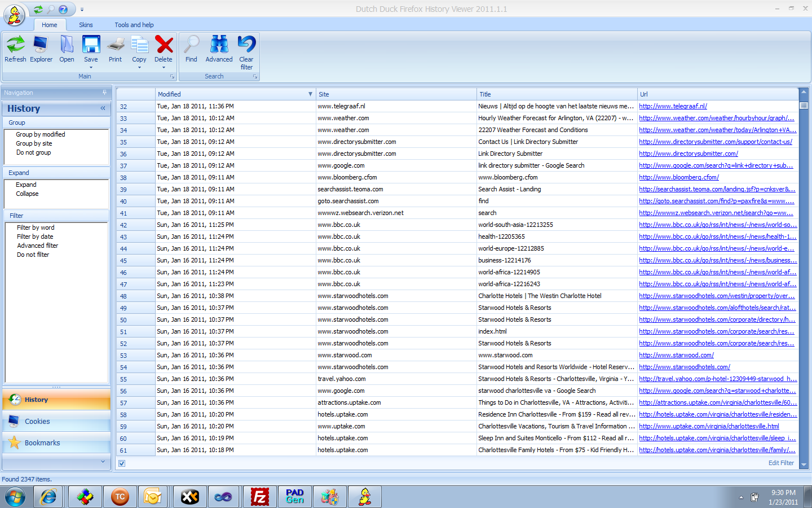
Task: Click Filter by word option
Action: point(36,227)
